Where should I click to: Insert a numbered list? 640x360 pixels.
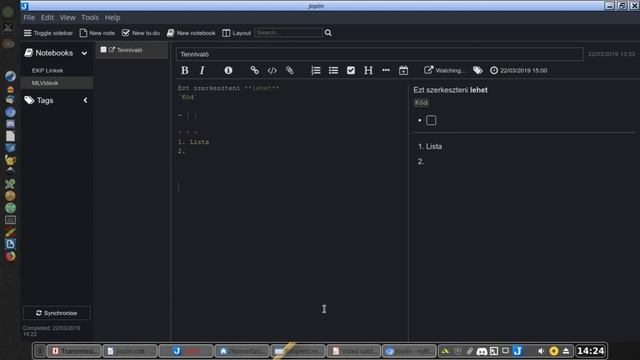tap(316, 70)
